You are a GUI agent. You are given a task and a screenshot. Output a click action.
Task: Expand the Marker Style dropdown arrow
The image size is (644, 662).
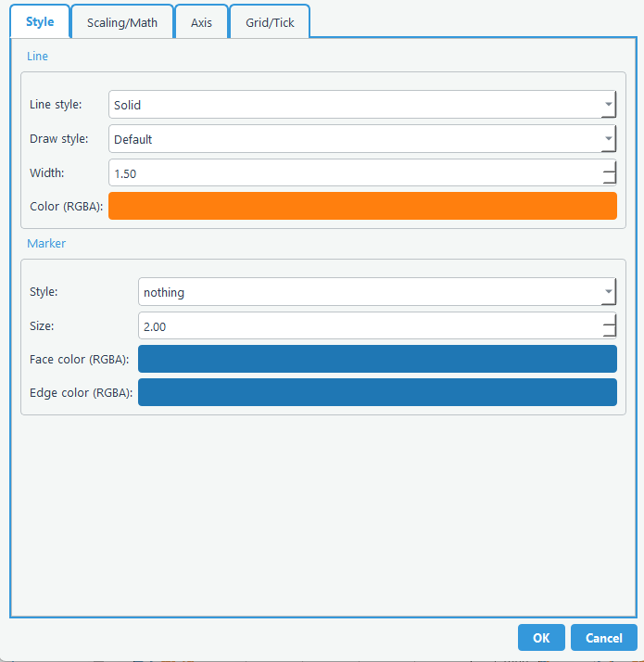[x=608, y=292]
